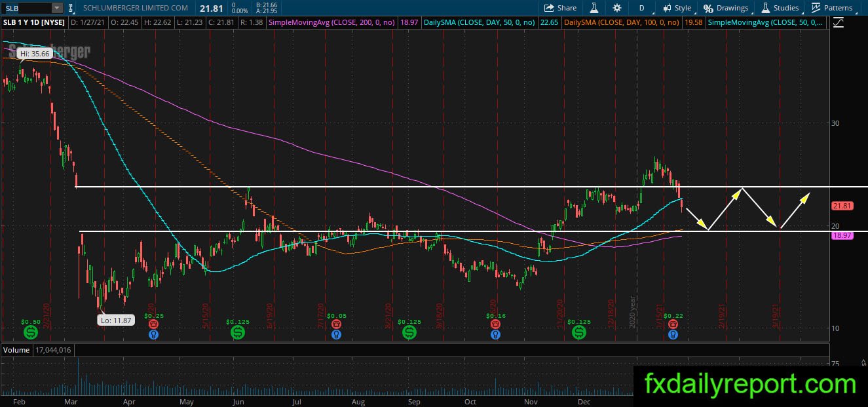
Task: Open the D aggregation period selector
Action: tap(642, 8)
